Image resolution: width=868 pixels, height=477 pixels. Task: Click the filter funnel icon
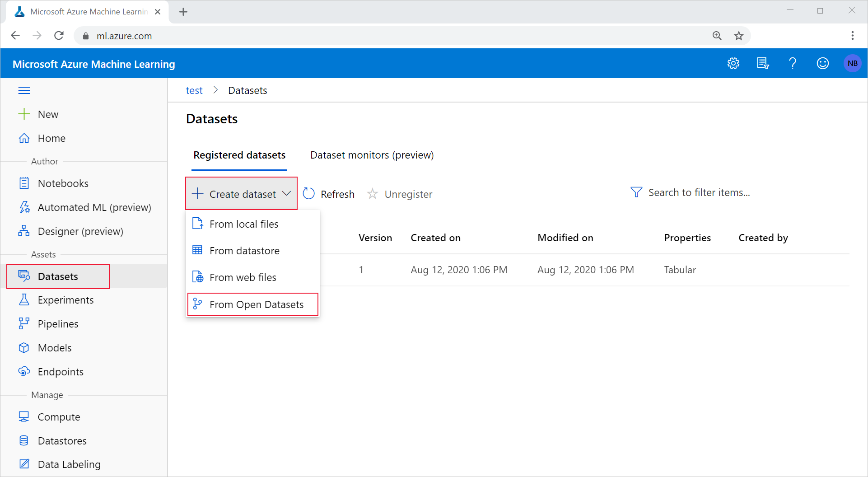[636, 192]
